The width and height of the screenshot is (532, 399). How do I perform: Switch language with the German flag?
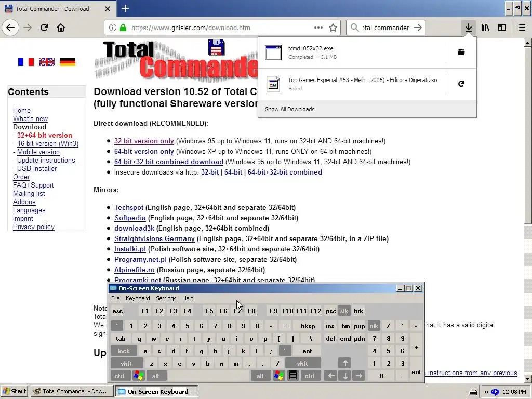coord(67,62)
